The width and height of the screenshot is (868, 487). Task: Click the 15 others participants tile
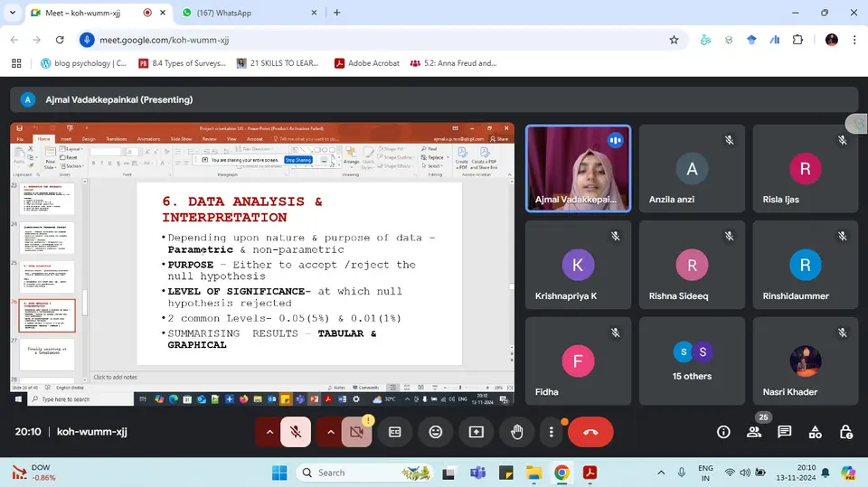click(x=692, y=361)
